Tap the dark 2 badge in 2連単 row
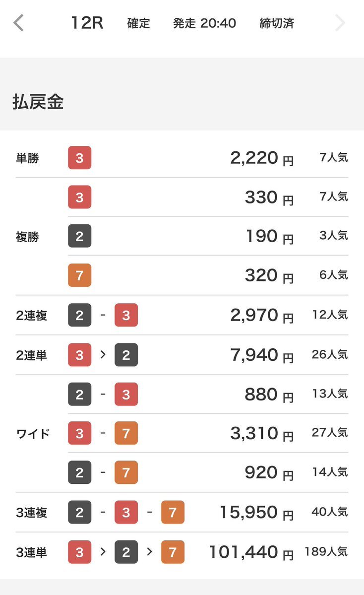 tap(126, 355)
